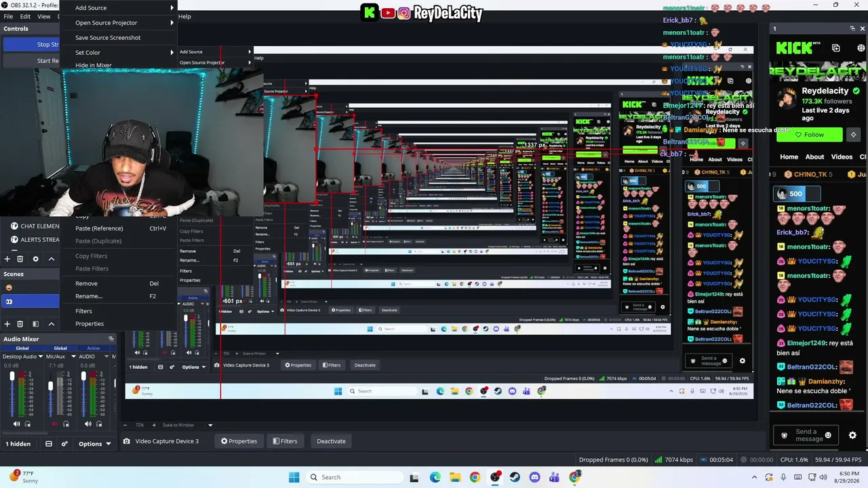Follow Reydelacity on Kick
The image size is (868, 488).
click(810, 134)
